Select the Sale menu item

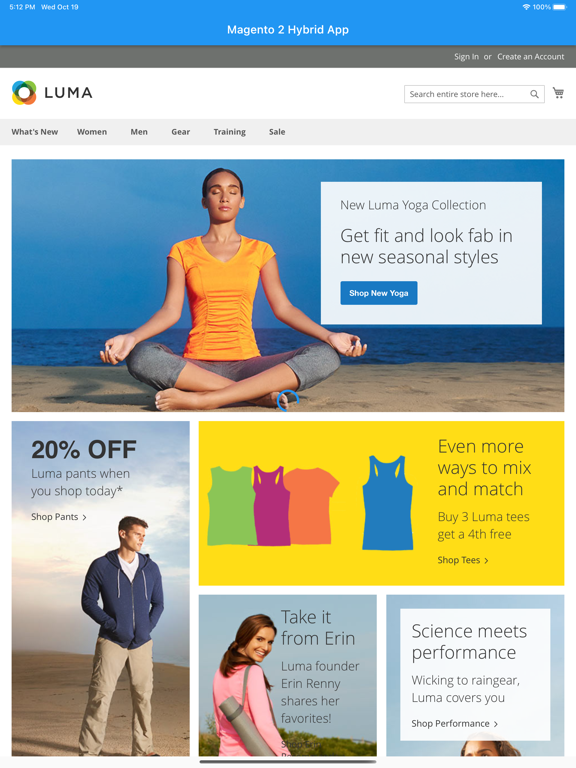pyautogui.click(x=277, y=132)
